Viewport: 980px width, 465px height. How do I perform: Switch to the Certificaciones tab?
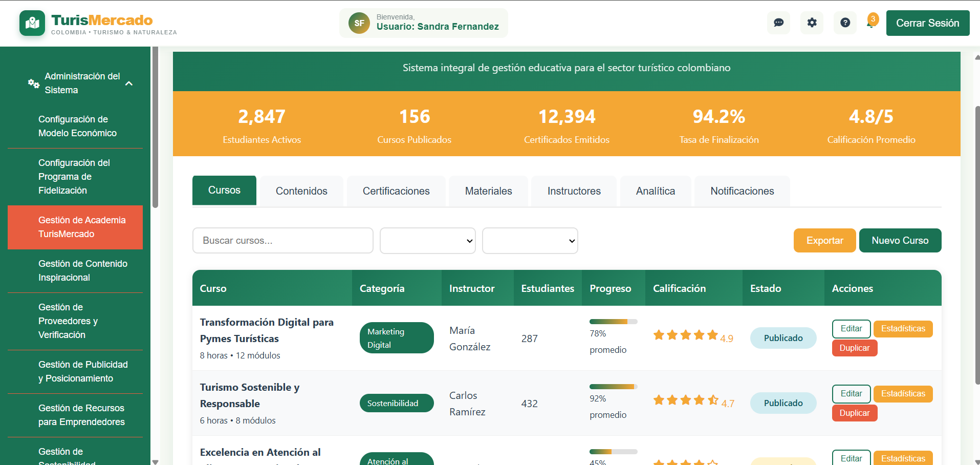pos(396,191)
